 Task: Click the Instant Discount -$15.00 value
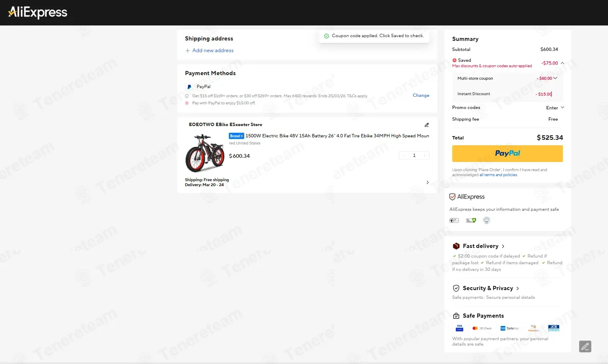(543, 94)
